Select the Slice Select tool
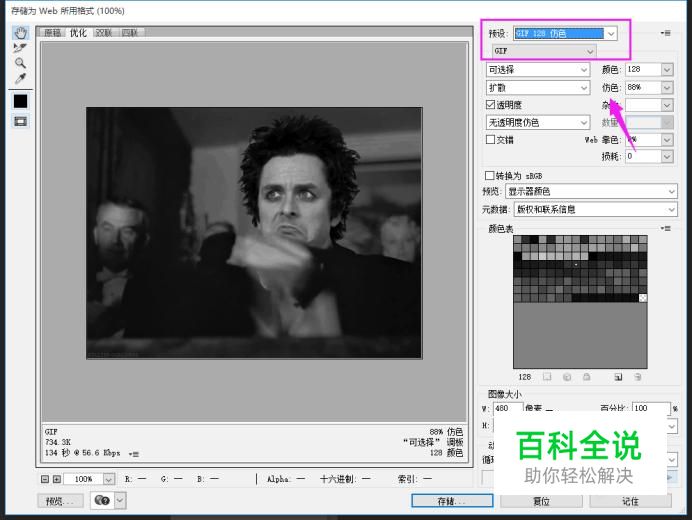Viewport: 692px width, 520px height. coord(20,48)
